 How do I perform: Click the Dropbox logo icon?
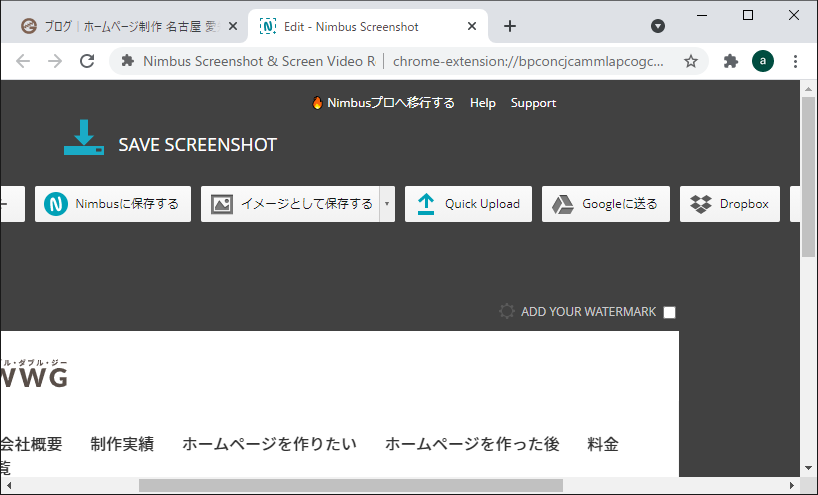pyautogui.click(x=702, y=204)
